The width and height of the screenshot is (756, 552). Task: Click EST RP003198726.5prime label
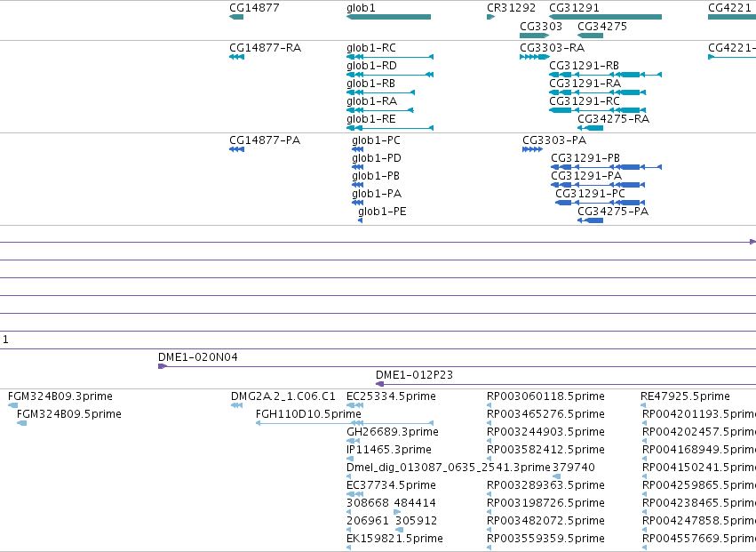click(x=545, y=503)
